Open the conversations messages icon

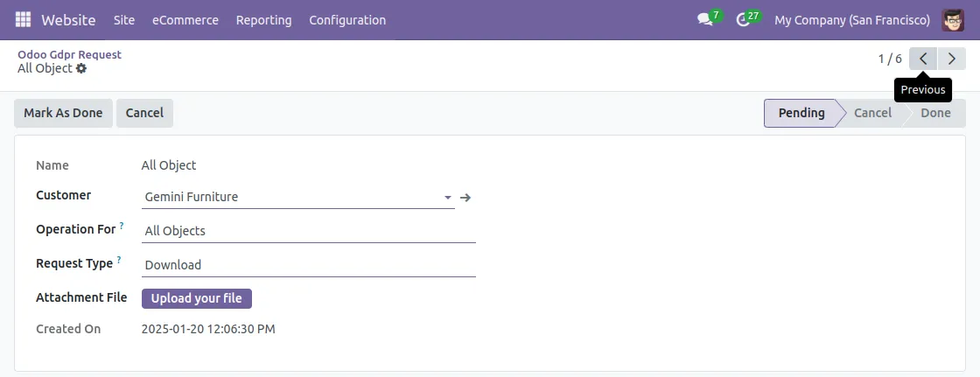tap(705, 19)
